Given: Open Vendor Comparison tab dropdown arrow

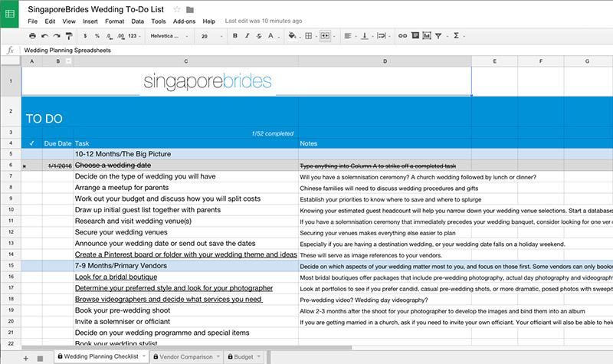Looking at the screenshot, I should 218,356.
